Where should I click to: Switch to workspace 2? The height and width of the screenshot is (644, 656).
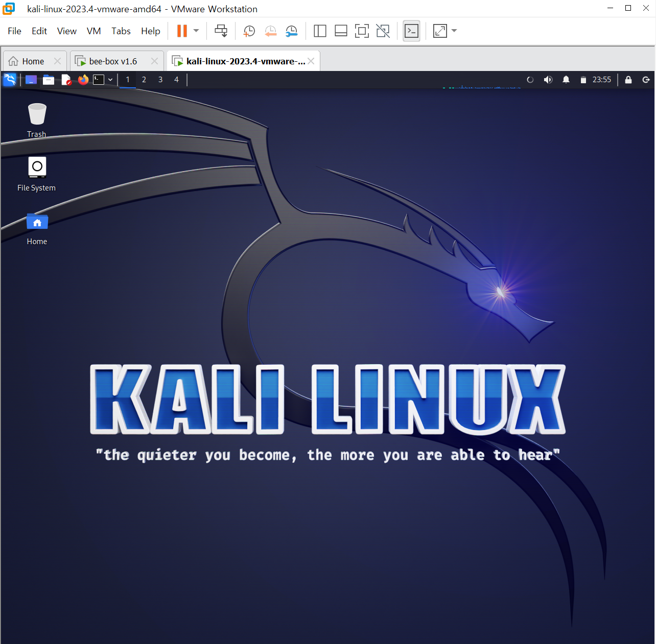coord(144,80)
